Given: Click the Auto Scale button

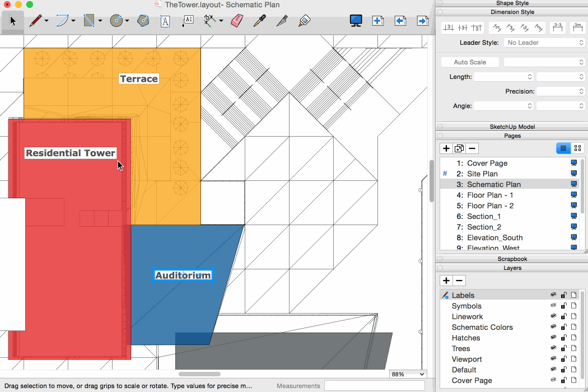Looking at the screenshot, I should click(470, 62).
